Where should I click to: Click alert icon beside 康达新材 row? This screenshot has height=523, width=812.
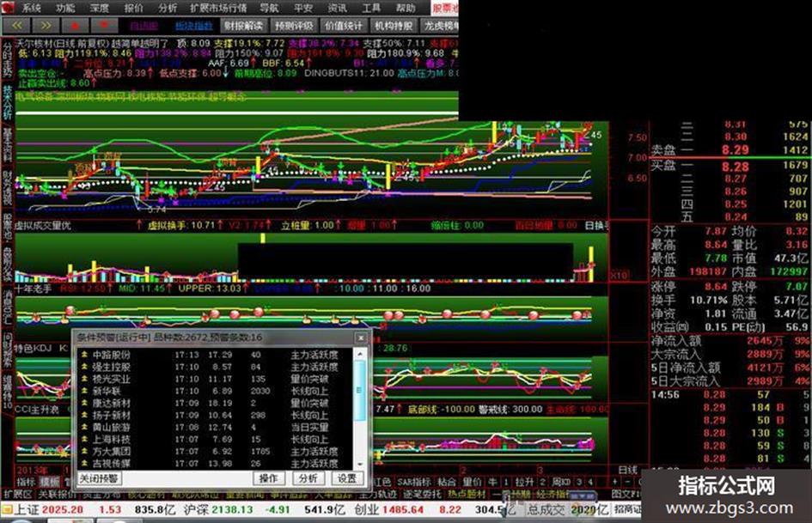(84, 403)
